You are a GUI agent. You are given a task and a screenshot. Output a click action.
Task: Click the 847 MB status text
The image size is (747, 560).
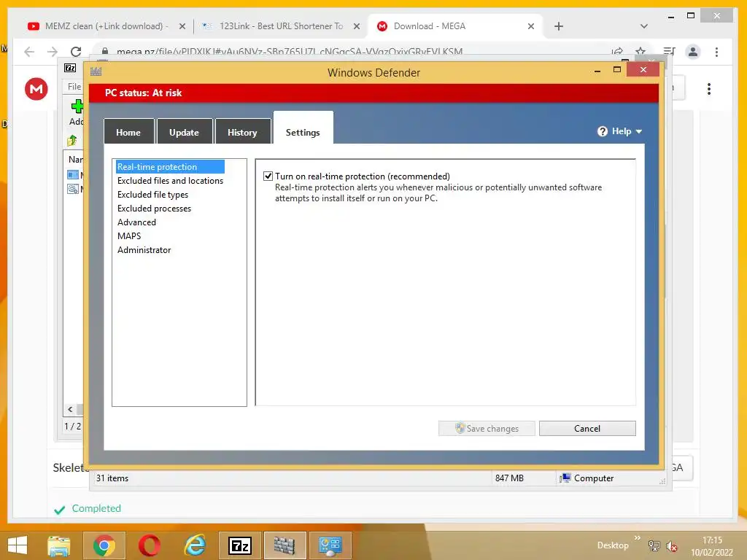509,478
